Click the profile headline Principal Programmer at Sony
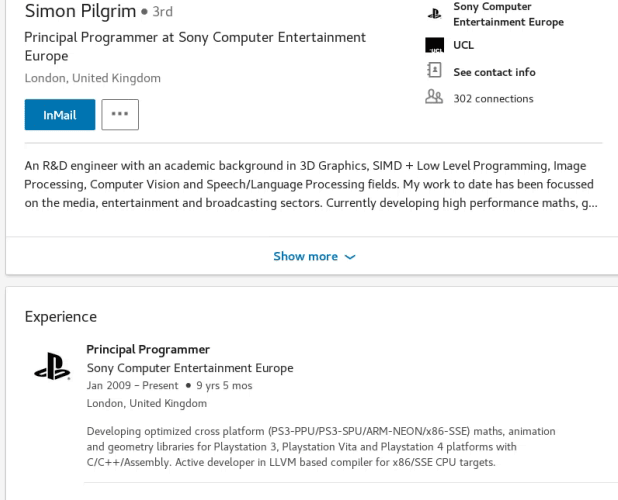The image size is (618, 500). 195,46
